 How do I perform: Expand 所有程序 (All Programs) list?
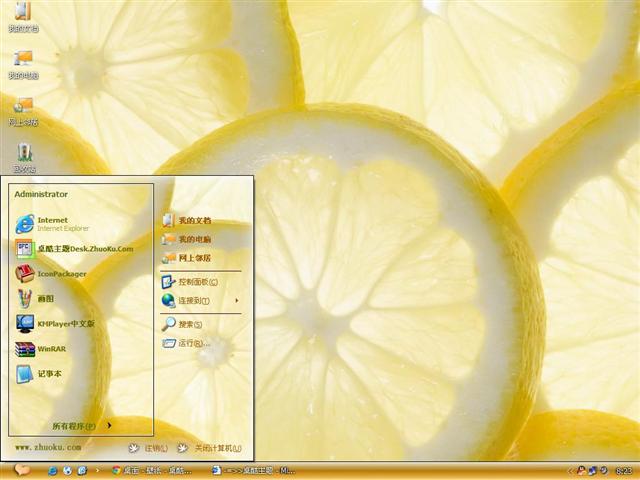coord(80,426)
